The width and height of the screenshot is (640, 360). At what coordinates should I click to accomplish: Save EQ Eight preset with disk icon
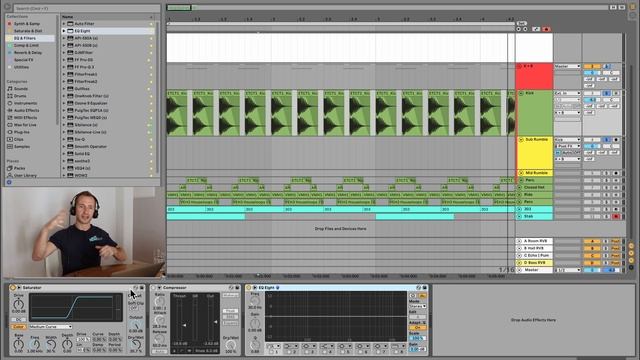tap(424, 288)
